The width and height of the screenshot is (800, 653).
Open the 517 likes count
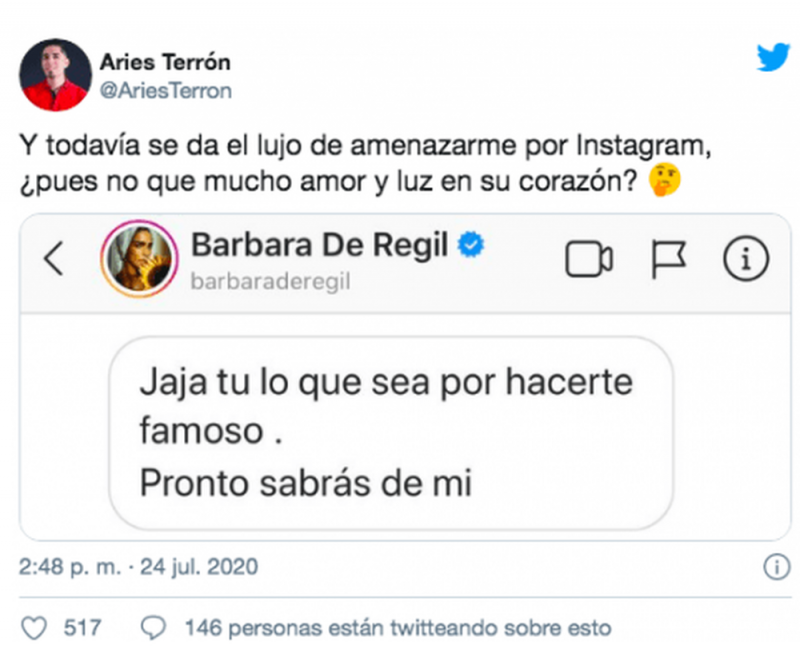(82, 627)
